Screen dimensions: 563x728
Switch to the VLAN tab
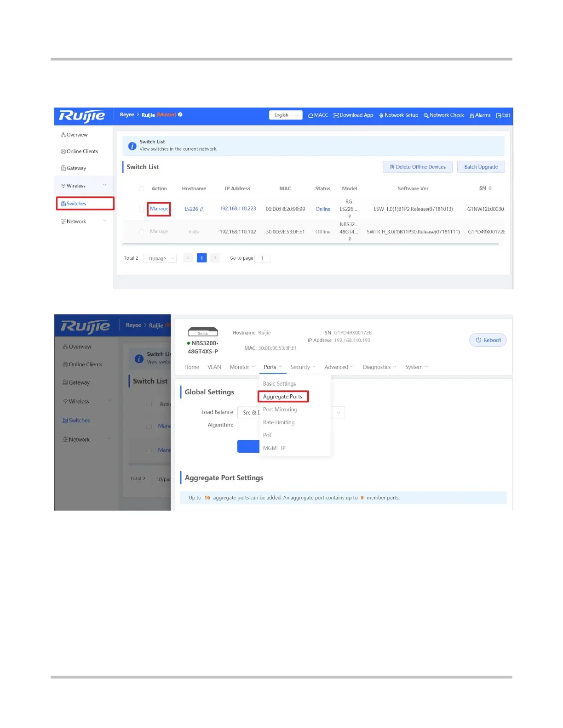214,367
